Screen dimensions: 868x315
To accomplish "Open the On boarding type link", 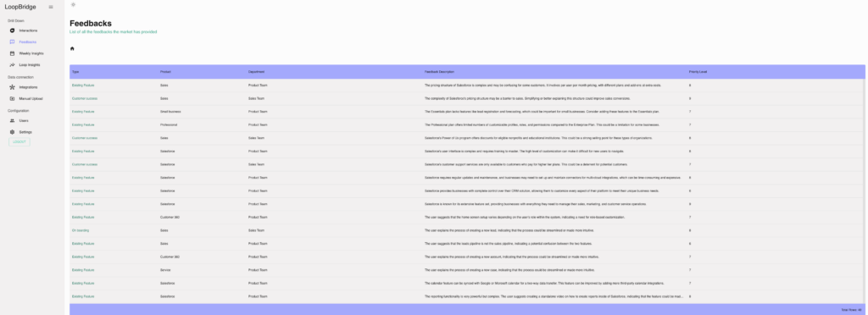I will [81, 230].
